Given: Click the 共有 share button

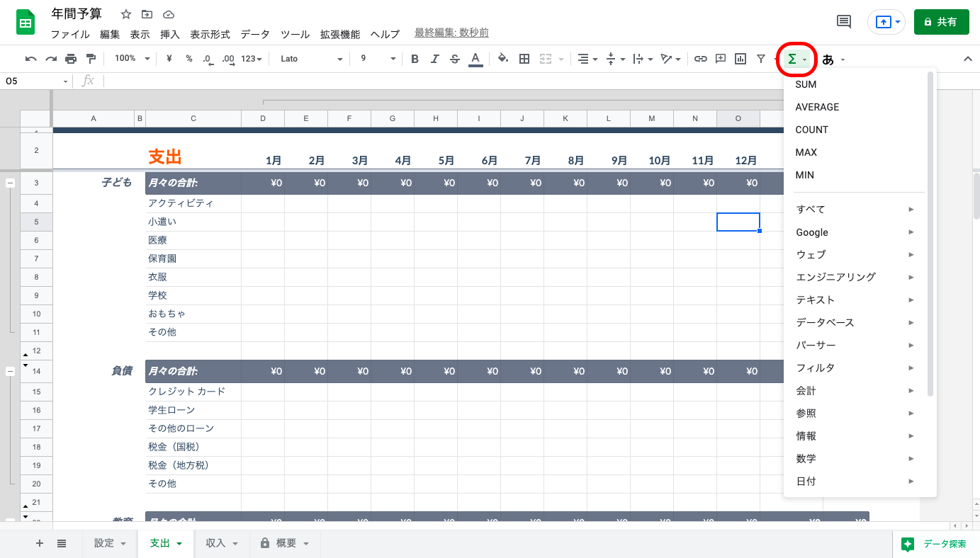Looking at the screenshot, I should click(941, 22).
